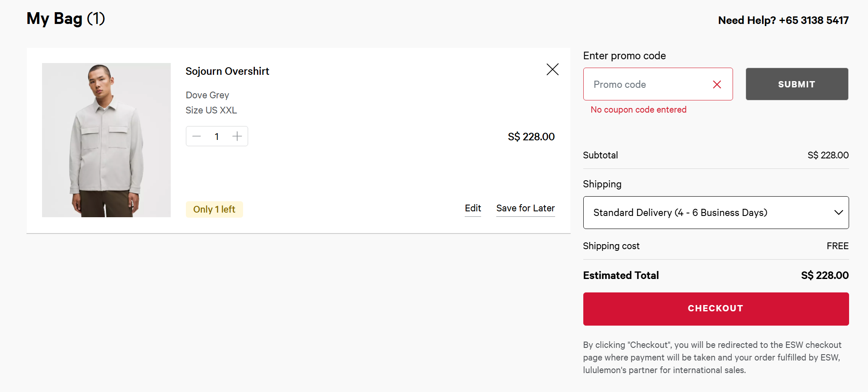Call the Need Help phone number
Screen dimensions: 868x392
814,20
